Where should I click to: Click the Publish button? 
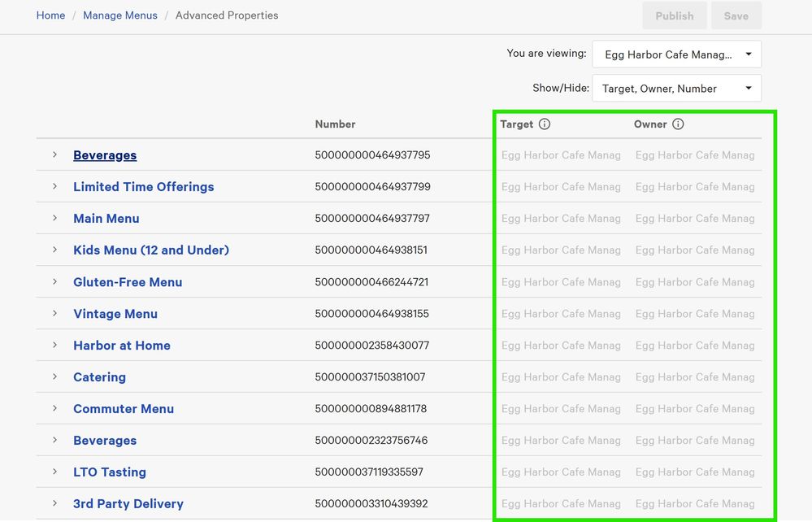(x=674, y=15)
